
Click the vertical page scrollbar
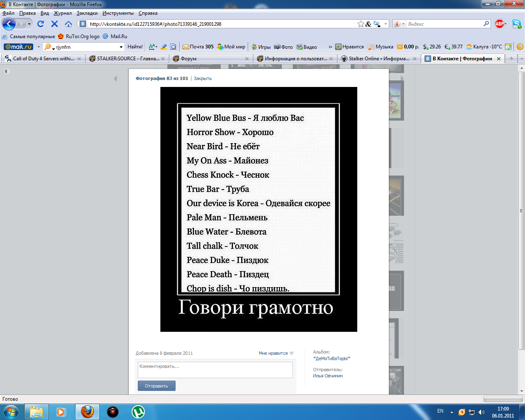point(521,205)
